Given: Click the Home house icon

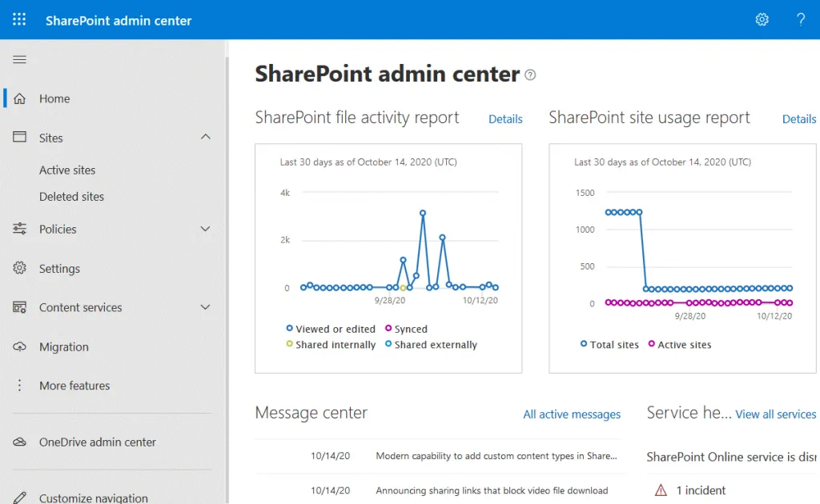Looking at the screenshot, I should (21, 98).
